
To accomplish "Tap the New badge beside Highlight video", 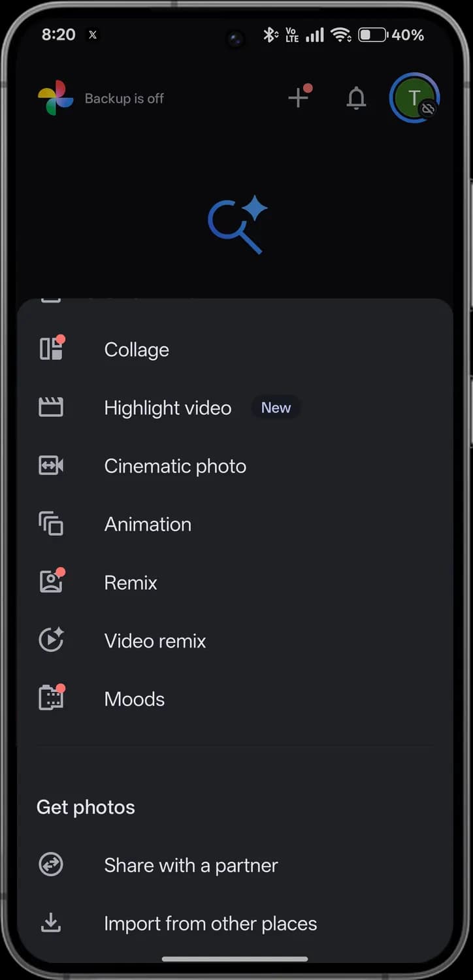I will point(276,408).
